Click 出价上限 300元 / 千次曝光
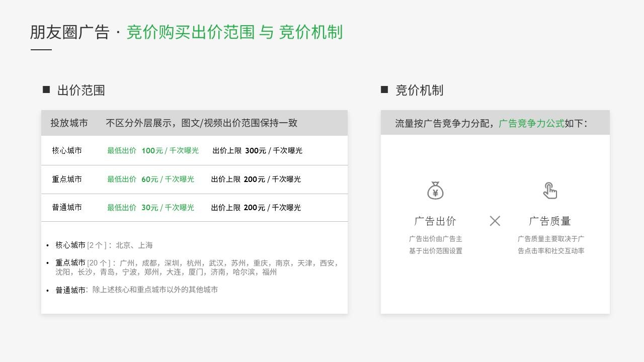The image size is (644, 362). (x=257, y=150)
